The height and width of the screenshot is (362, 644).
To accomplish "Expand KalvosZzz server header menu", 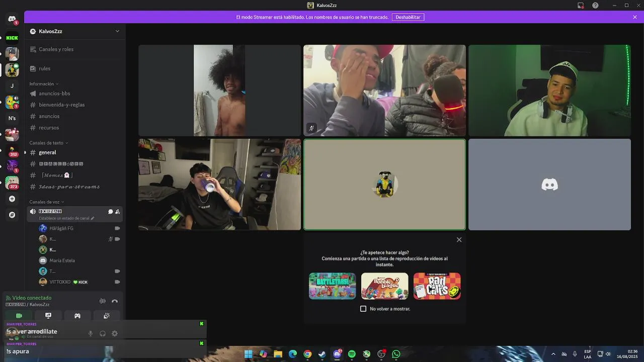I will click(117, 31).
